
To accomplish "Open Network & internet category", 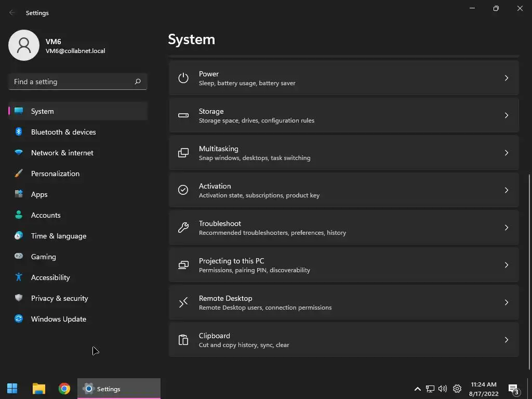I will (78, 153).
